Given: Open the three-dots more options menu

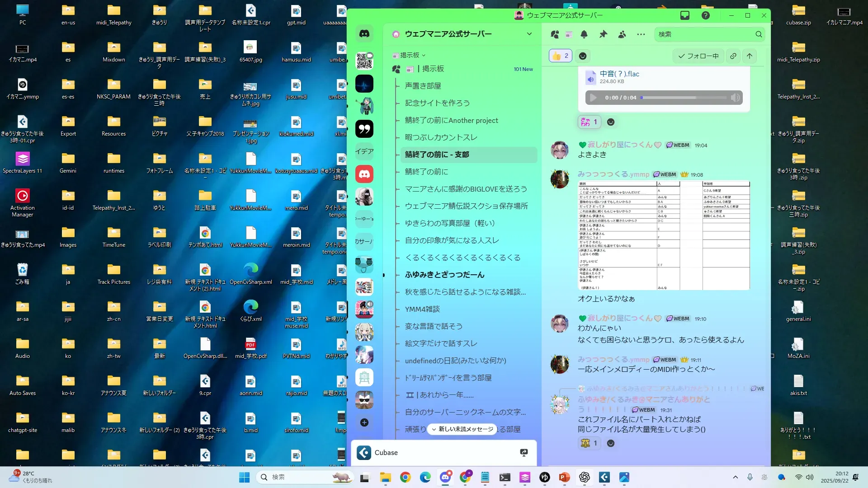Looking at the screenshot, I should 641,34.
